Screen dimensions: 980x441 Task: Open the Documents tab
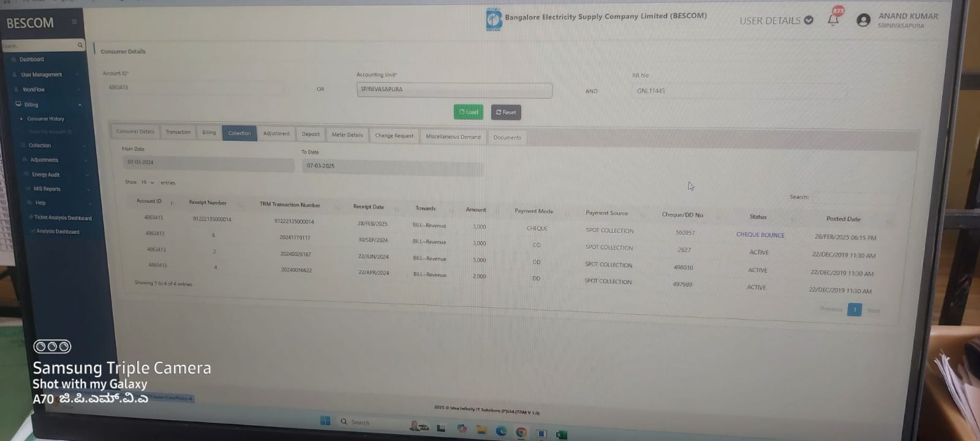[507, 137]
